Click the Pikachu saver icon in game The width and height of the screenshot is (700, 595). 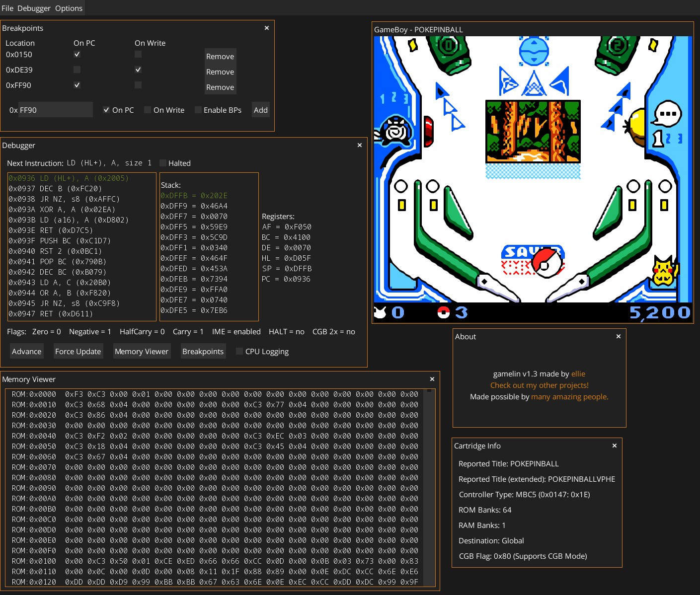click(664, 272)
